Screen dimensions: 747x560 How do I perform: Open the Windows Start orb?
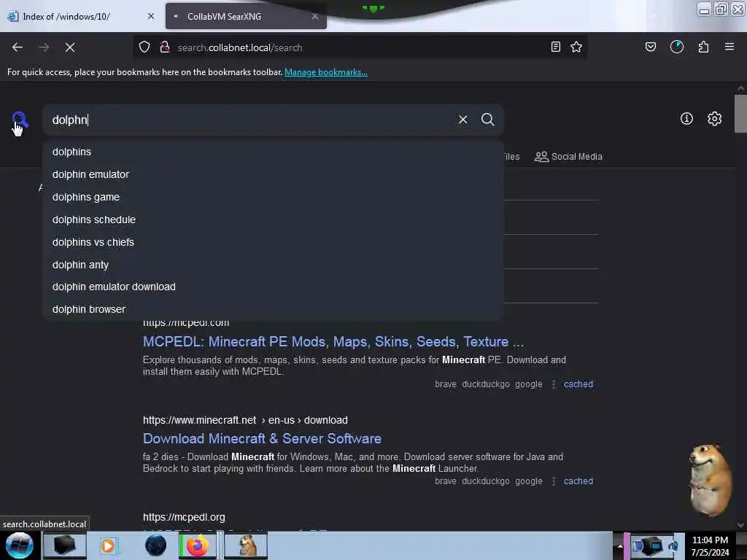coord(20,545)
